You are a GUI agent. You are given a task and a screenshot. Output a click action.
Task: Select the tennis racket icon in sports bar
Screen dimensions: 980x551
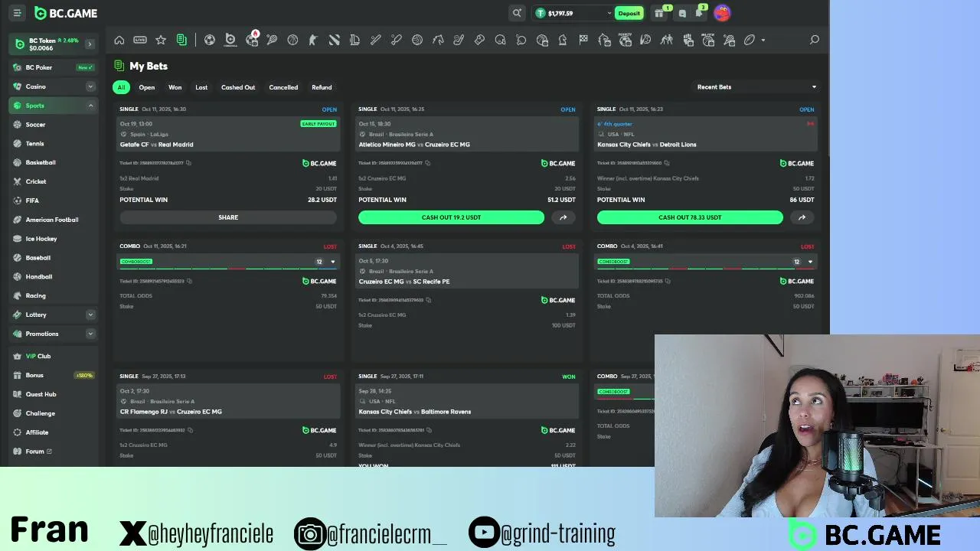272,40
